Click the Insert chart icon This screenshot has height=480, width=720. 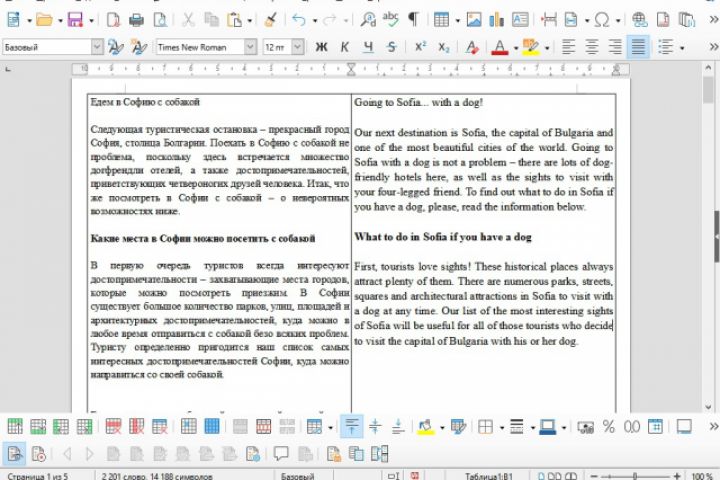coord(496,20)
